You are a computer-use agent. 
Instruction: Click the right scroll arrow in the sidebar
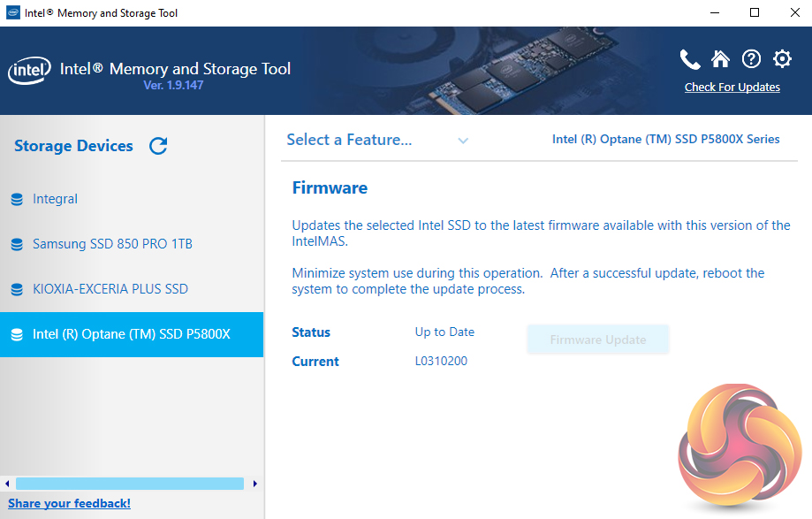coord(254,484)
